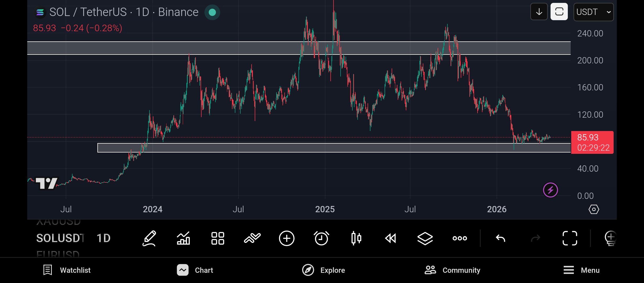Open the chart settings hexagon icon

593,209
